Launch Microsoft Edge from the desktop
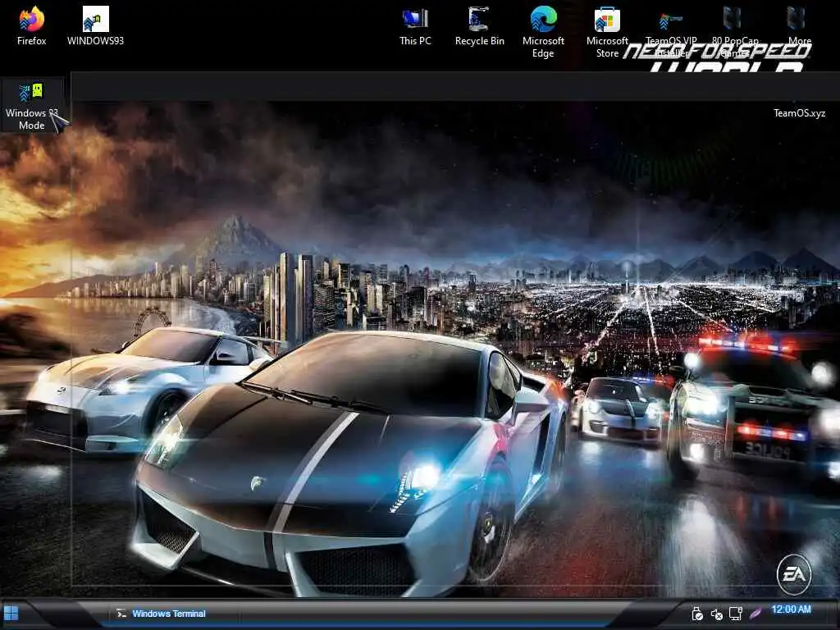 click(543, 32)
